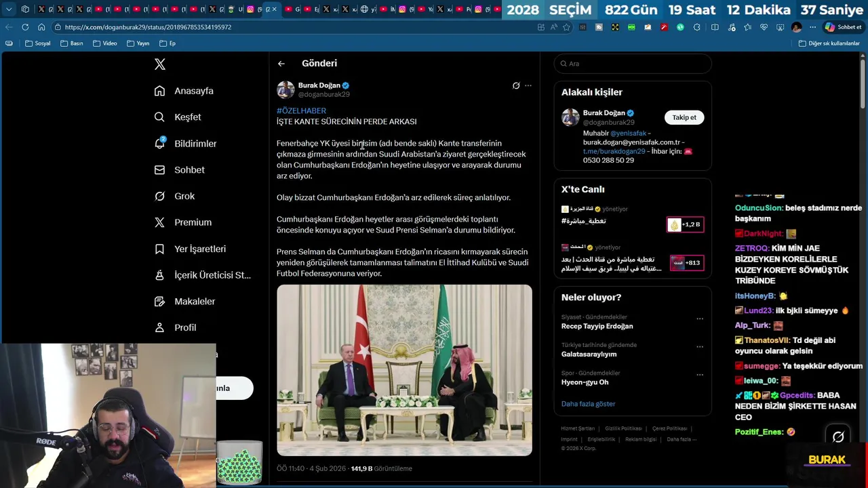Viewport: 868px width, 488px height.
Task: Open more options for Galatasaraylıyım trend
Action: pyautogui.click(x=700, y=346)
